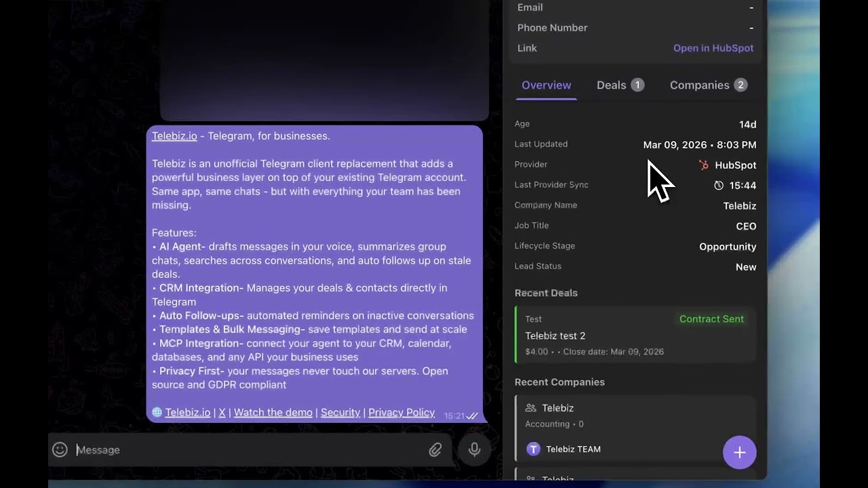Open the X link in message footer
The width and height of the screenshot is (868, 488).
222,412
